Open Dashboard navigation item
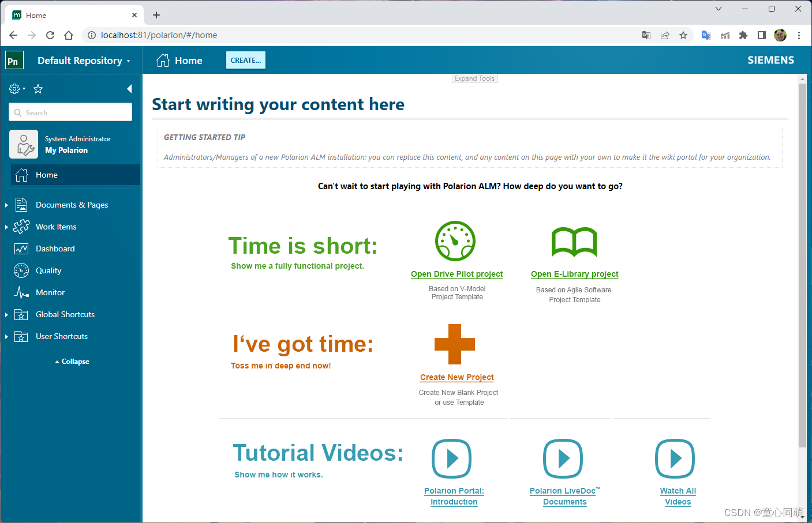 [55, 249]
